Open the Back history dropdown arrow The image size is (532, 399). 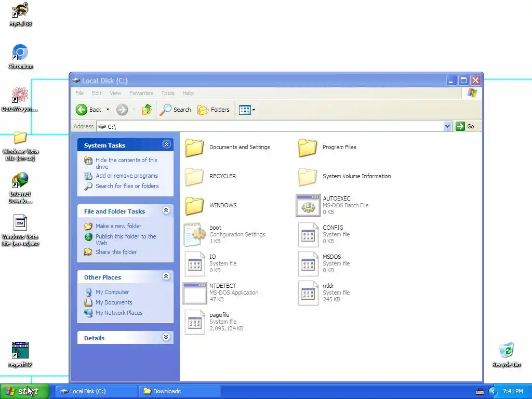coord(108,110)
